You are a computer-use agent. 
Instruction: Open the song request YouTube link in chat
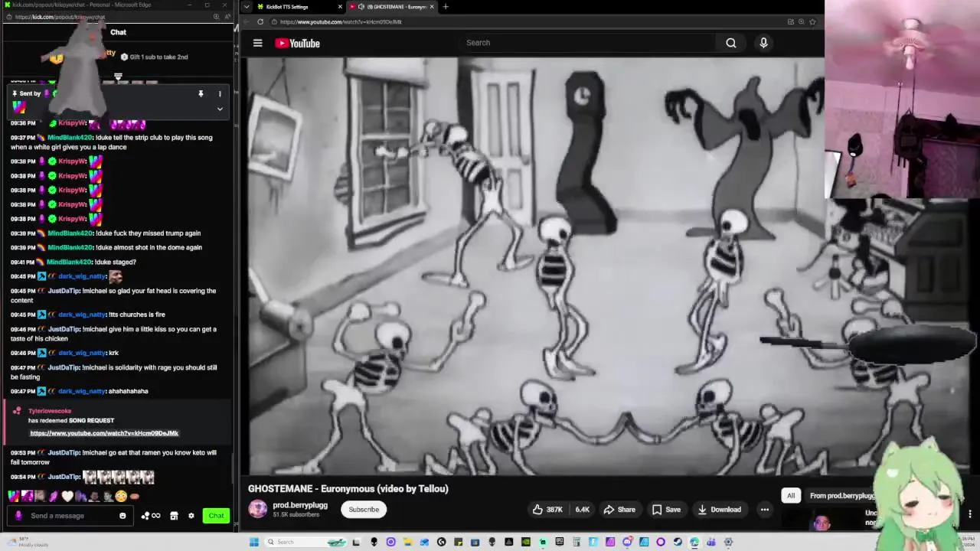(x=104, y=433)
